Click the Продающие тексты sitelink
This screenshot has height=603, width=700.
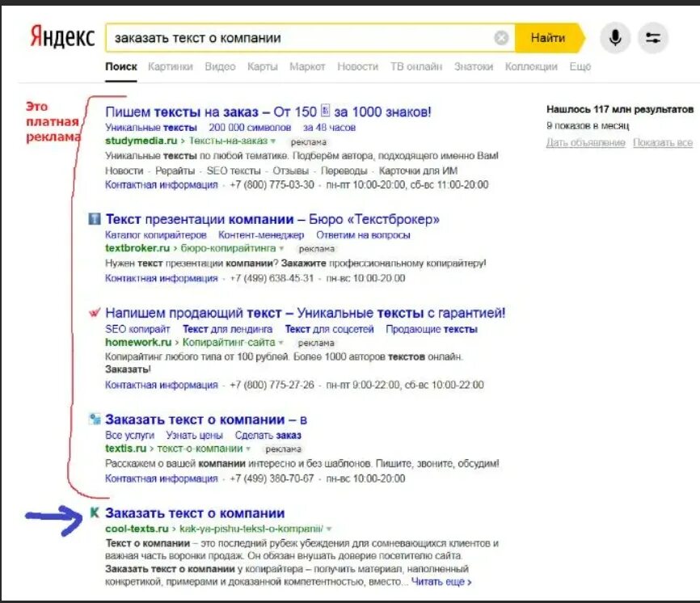click(432, 329)
